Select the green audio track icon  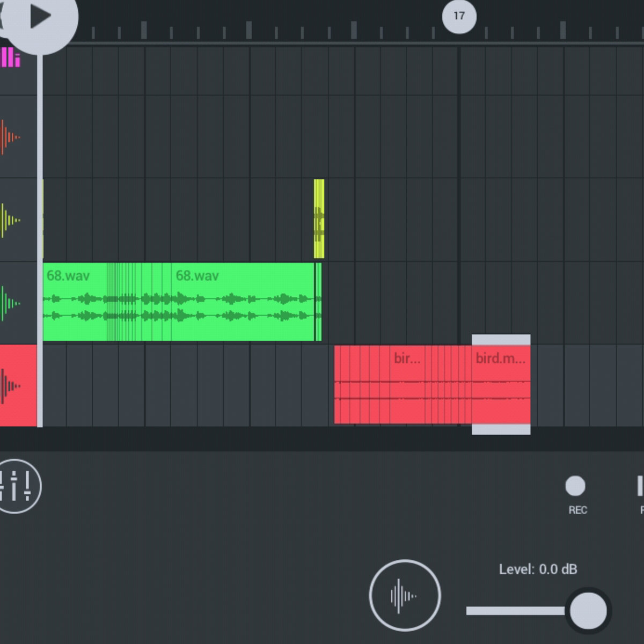(10, 303)
